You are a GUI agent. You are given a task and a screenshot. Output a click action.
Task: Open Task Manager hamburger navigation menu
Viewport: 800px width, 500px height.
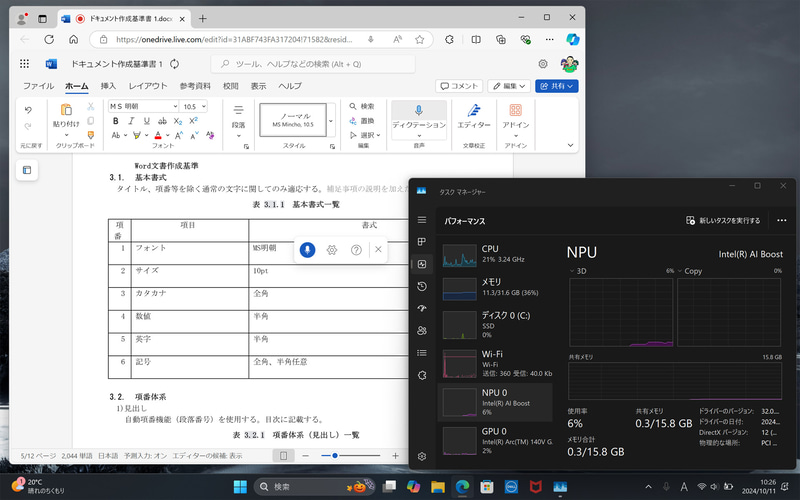click(422, 220)
